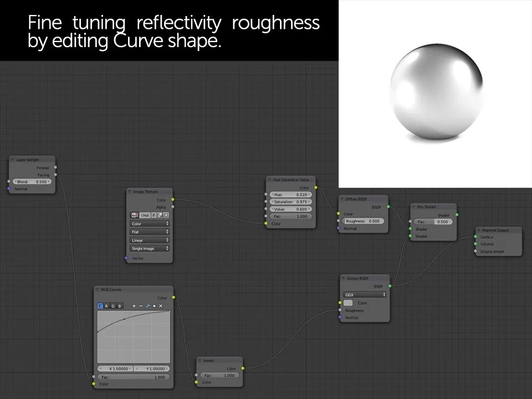Click the Layer Weight Blend 0.500 field
Image resolution: width=532 pixels, height=399 pixels.
click(32, 182)
